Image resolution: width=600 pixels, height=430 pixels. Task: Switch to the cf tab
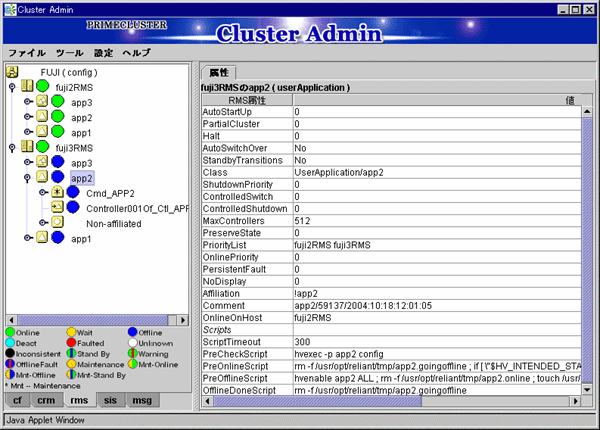17,400
